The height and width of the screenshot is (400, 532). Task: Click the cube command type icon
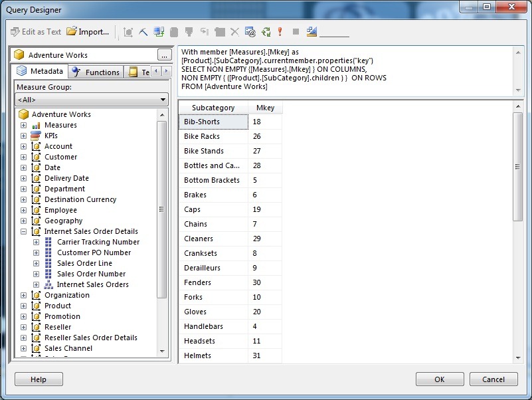pyautogui.click(x=128, y=32)
